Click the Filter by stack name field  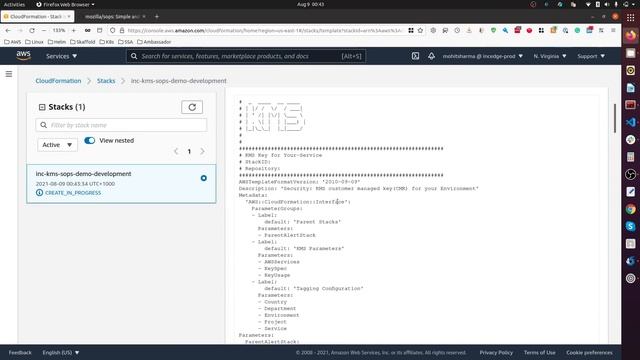121,125
